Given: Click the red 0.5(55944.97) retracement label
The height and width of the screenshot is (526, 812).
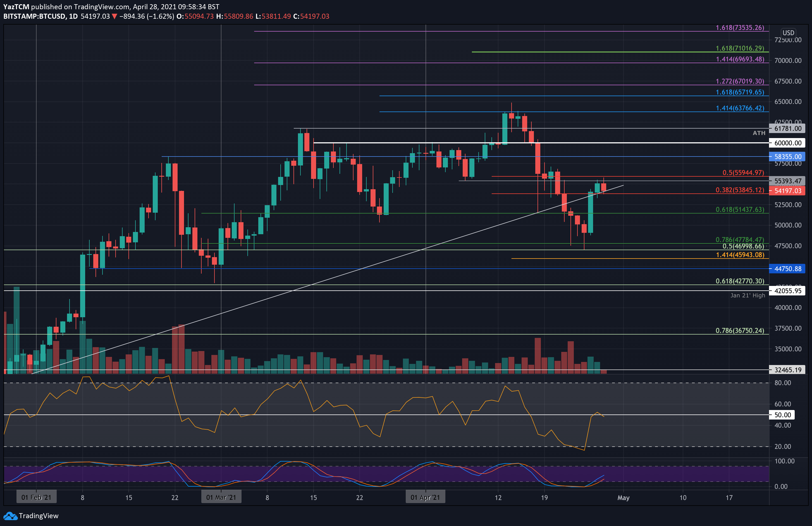Looking at the screenshot, I should pos(743,173).
